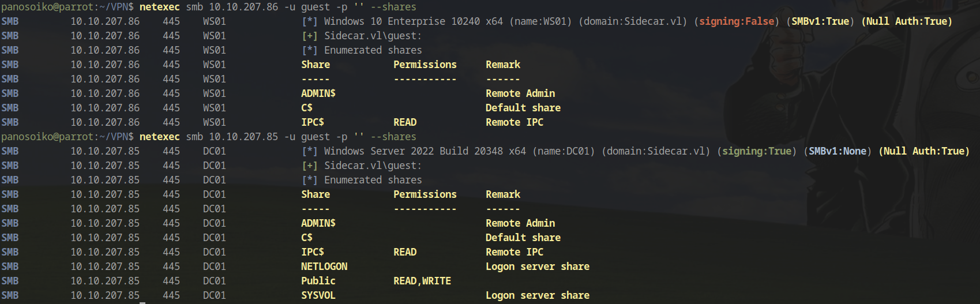Click the Permissions header in WS01 table

tap(425, 65)
